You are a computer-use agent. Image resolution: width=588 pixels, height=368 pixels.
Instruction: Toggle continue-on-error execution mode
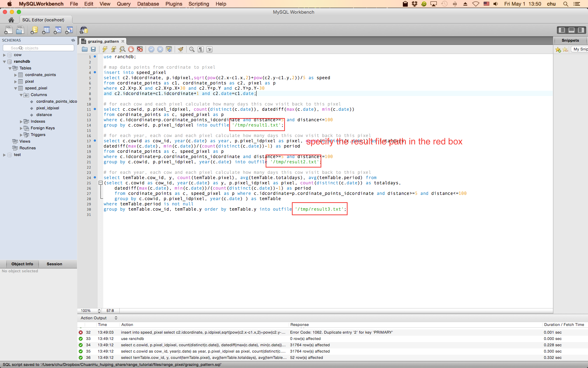140,49
